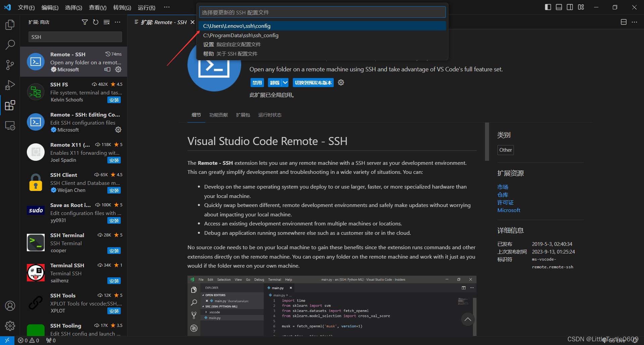Click scroll-to-top arrow button
644x345 pixels.
click(468, 319)
